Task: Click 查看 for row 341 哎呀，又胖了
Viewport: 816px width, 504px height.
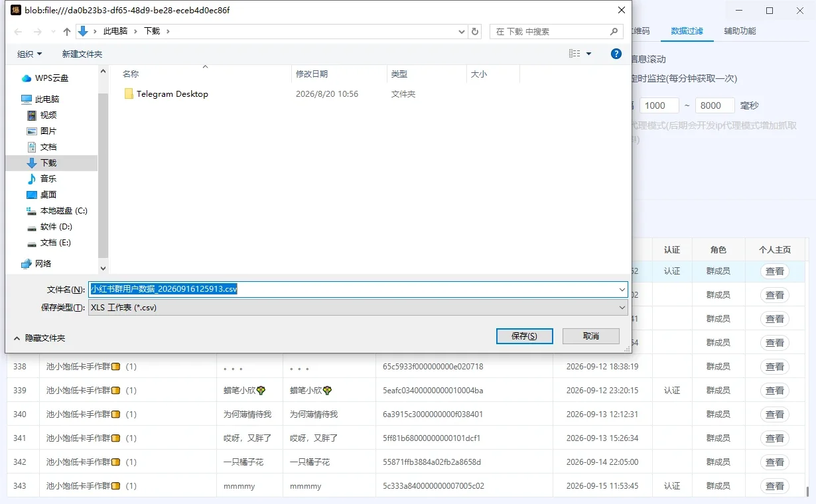Action: tap(775, 438)
